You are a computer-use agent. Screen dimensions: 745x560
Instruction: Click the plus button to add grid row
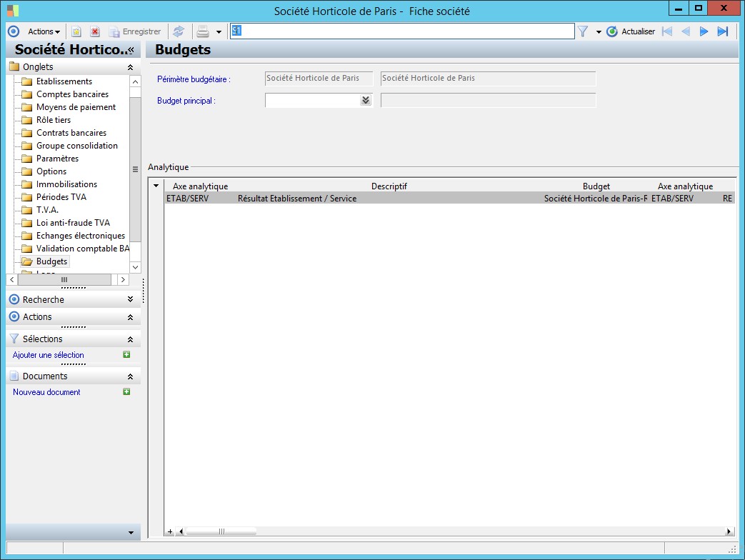point(170,531)
